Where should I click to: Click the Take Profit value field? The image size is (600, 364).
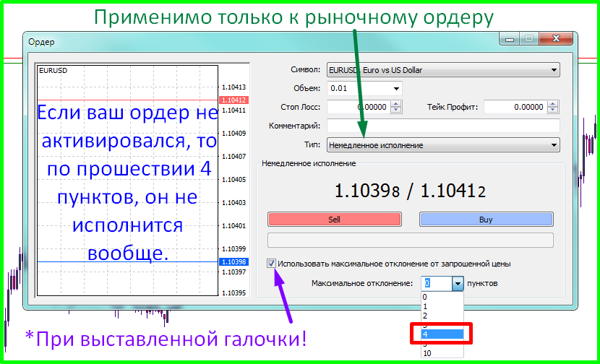(x=515, y=107)
